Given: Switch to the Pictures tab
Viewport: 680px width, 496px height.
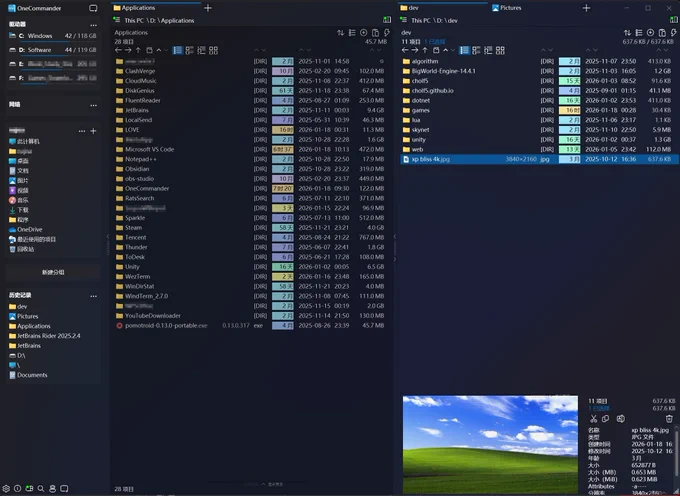Looking at the screenshot, I should (x=507, y=8).
